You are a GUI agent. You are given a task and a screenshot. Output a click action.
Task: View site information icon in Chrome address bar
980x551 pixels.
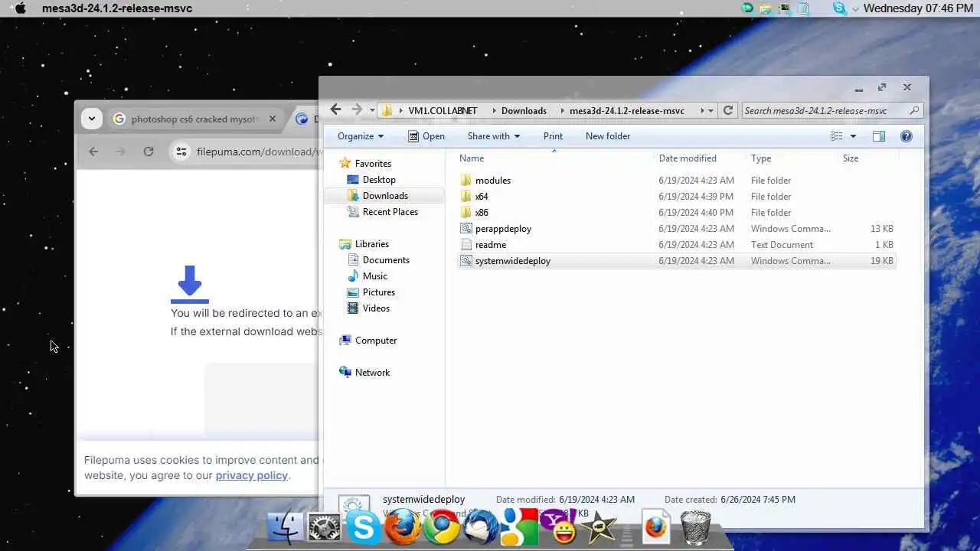181,152
